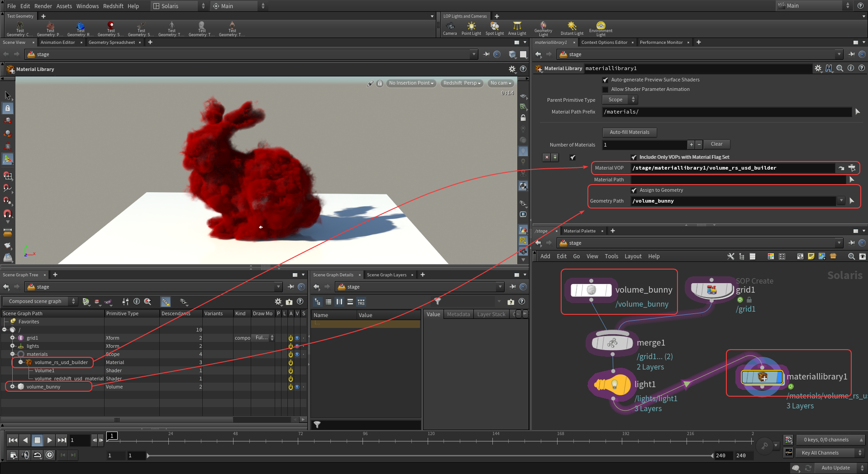868x474 pixels.
Task: Switch to the Material Palette tab
Action: 579,231
